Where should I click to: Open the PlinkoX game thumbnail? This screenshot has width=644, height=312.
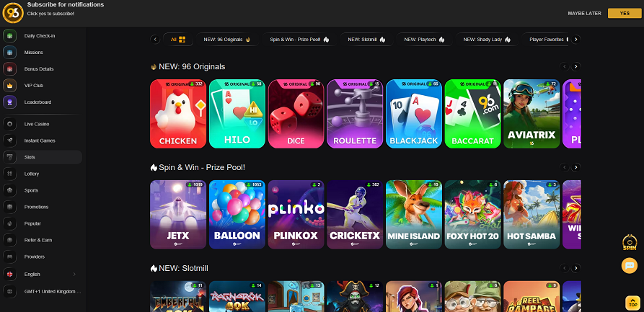(x=296, y=215)
